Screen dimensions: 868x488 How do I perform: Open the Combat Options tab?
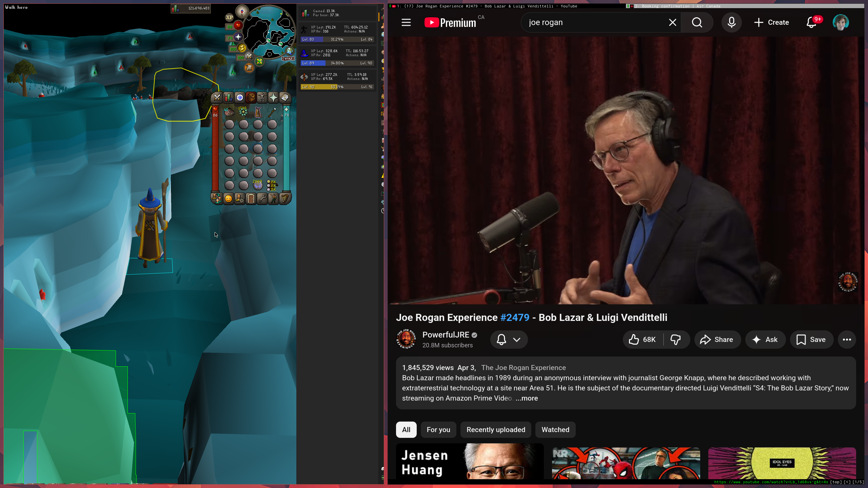[x=217, y=98]
